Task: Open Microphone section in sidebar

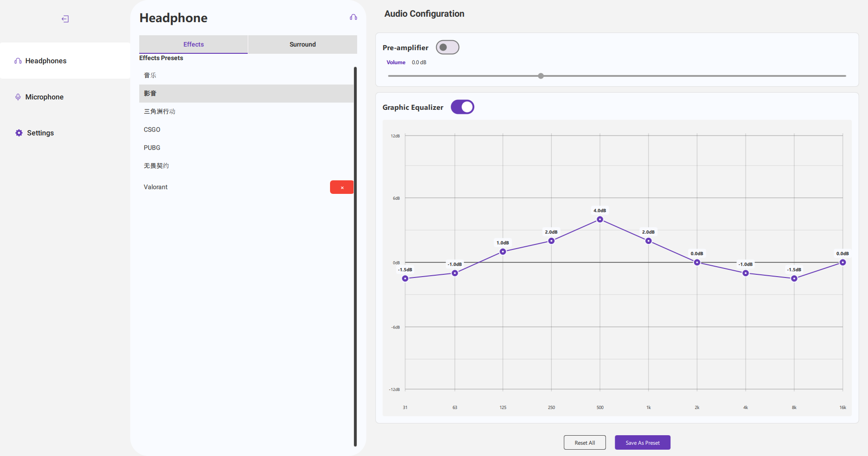Action: [x=44, y=97]
